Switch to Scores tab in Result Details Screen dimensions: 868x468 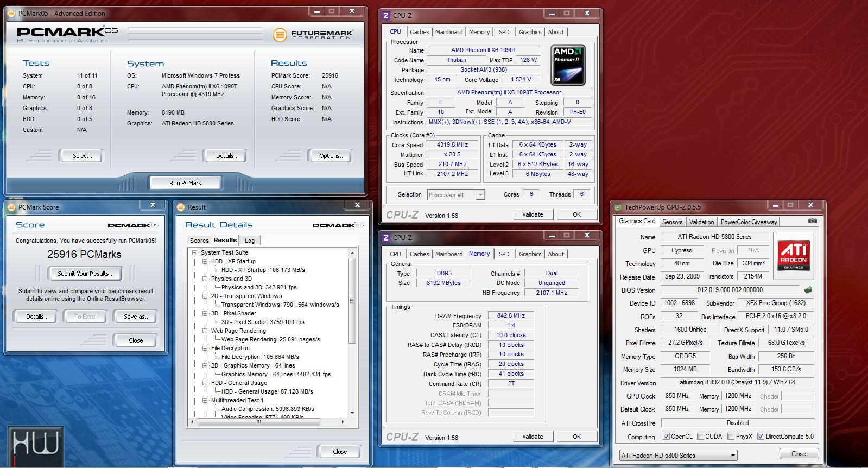click(199, 241)
